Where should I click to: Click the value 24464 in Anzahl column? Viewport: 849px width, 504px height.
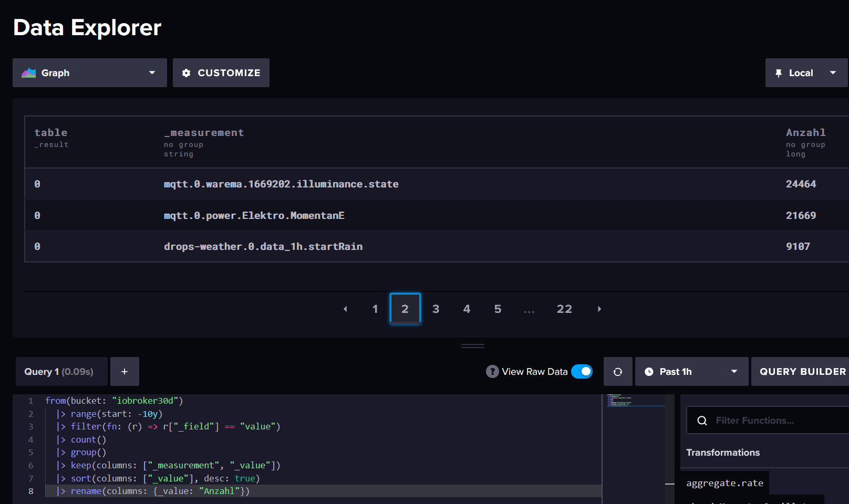[801, 184]
